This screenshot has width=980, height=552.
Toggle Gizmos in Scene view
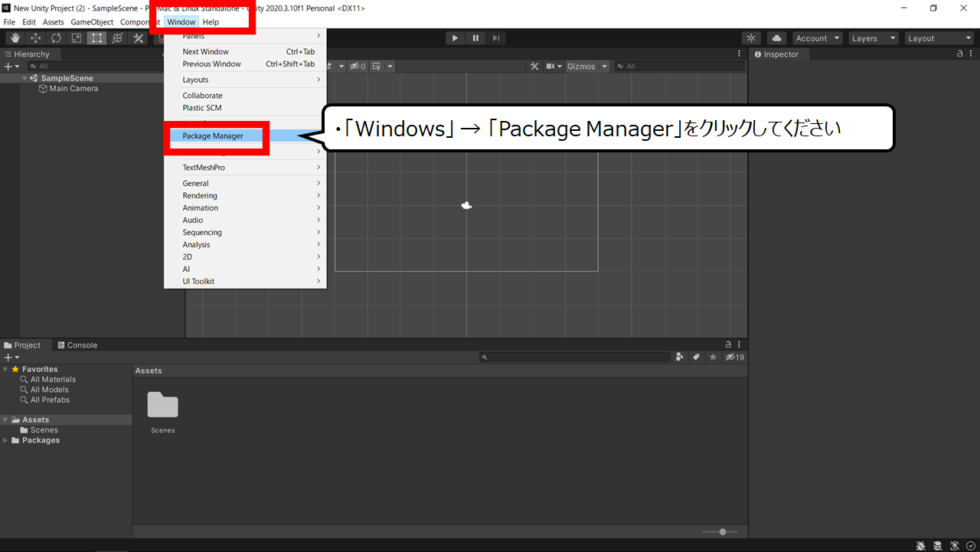tap(581, 67)
